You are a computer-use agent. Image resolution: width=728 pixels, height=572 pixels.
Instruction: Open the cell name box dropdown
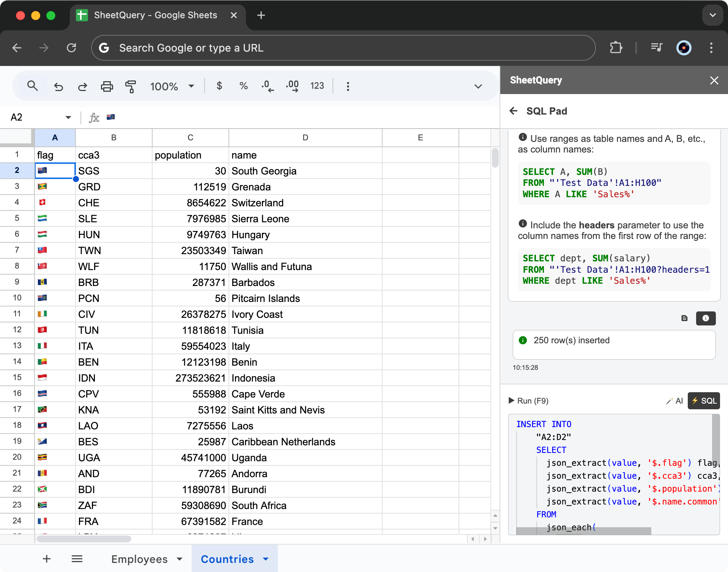point(68,117)
